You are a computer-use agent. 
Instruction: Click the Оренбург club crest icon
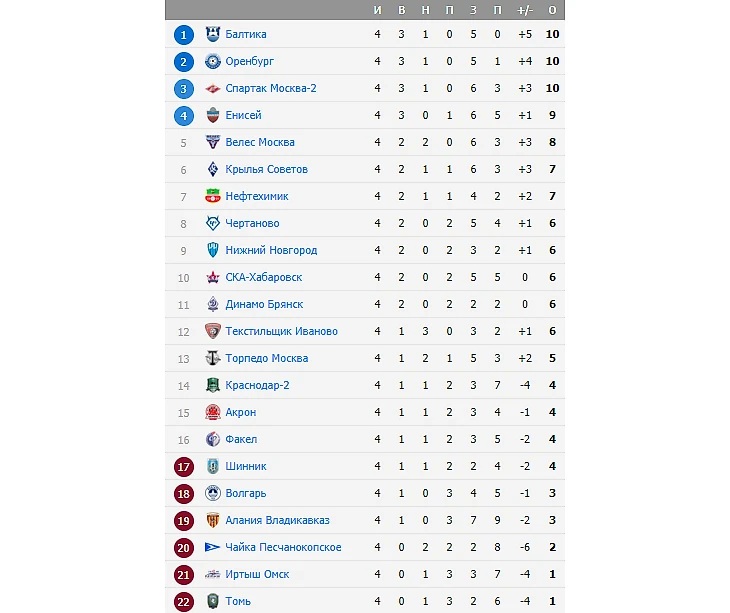[x=212, y=61]
